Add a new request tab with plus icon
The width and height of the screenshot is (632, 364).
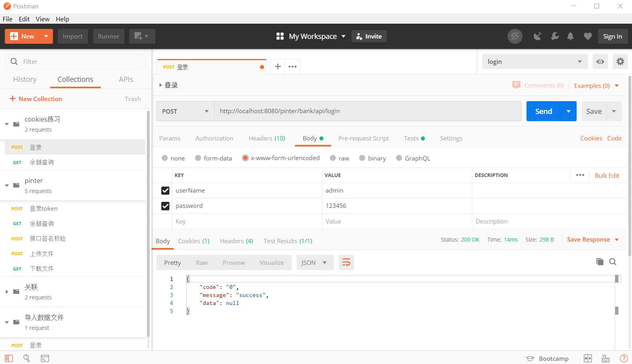click(x=278, y=67)
